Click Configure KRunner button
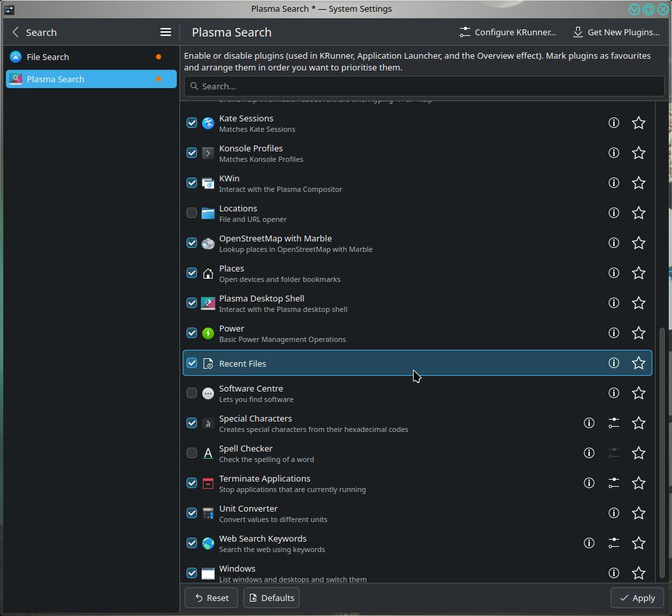This screenshot has width=672, height=616. pos(508,32)
